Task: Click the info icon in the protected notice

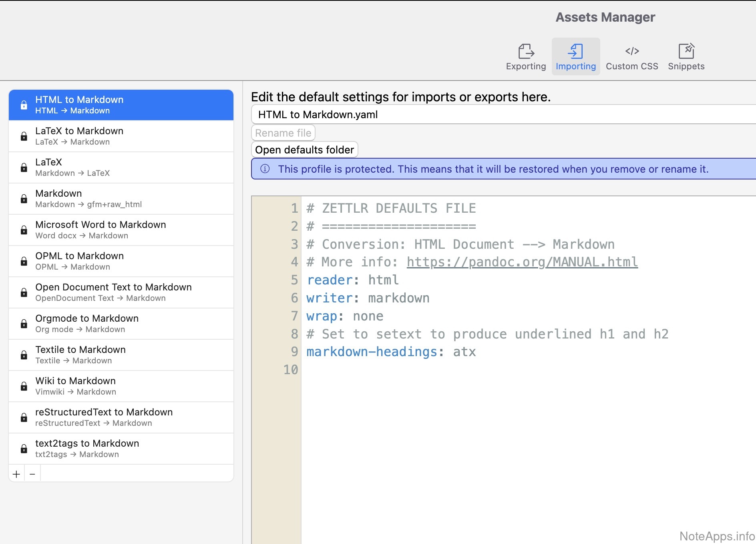Action: [265, 169]
